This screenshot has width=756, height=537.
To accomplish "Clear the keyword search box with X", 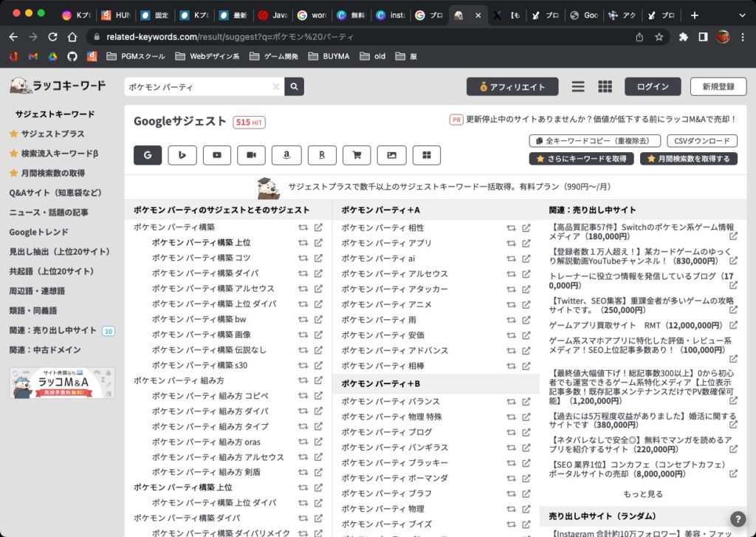I will coord(276,86).
